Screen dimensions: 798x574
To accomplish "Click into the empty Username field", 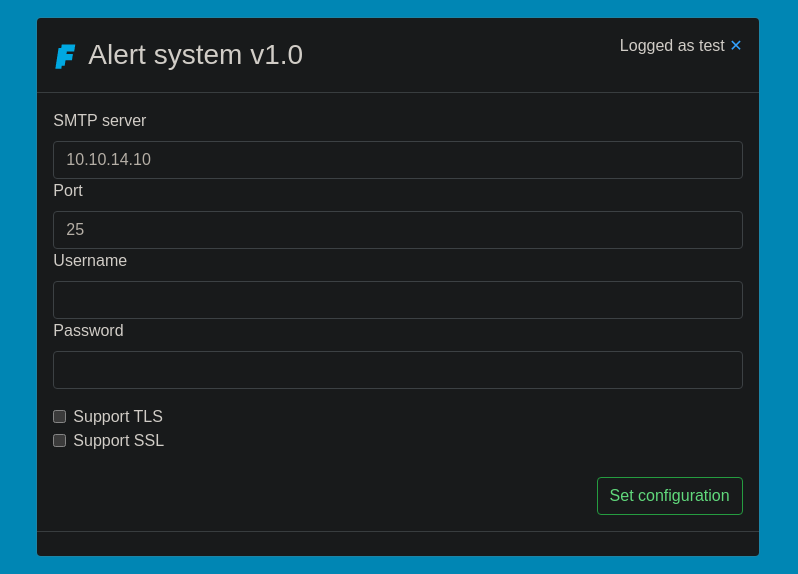I will 398,300.
